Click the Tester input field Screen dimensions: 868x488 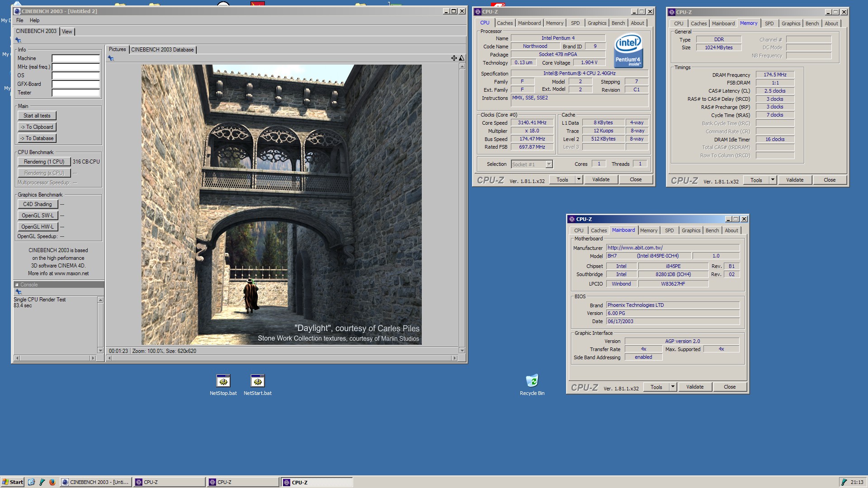click(x=75, y=93)
